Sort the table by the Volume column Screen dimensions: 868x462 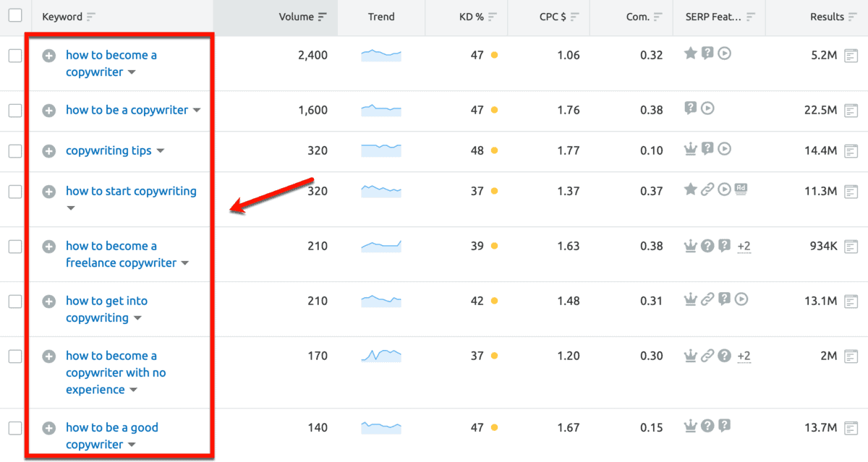coord(297,16)
